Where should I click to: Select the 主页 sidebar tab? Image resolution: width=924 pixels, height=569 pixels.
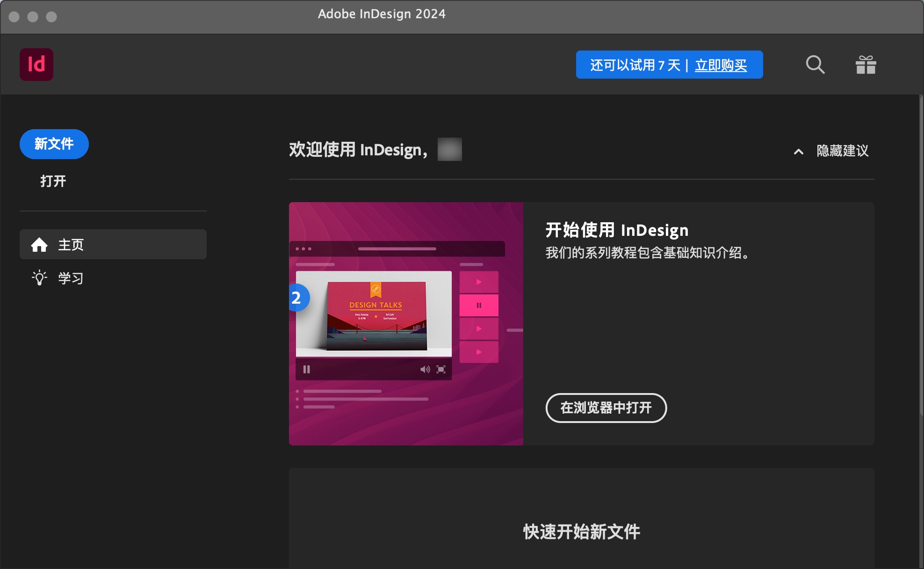pyautogui.click(x=113, y=244)
